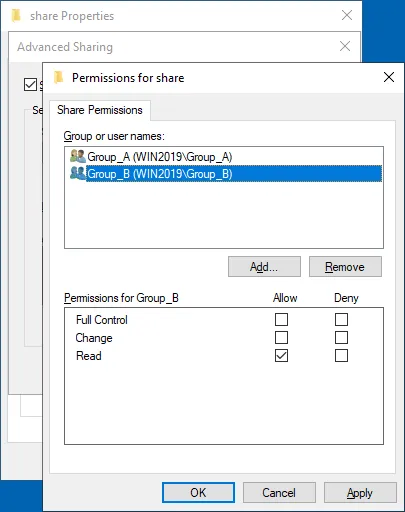Screen dimensions: 405x512
Task: Deny Full Control for Group_B
Action: (x=341, y=319)
